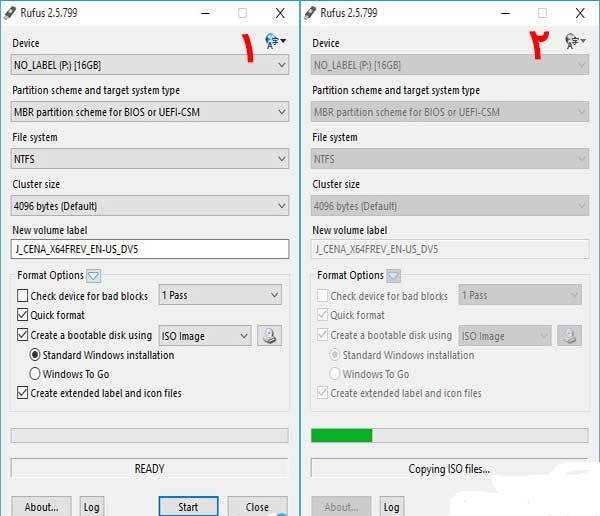
Task: Click New volume label field, right window
Action: 450,249
